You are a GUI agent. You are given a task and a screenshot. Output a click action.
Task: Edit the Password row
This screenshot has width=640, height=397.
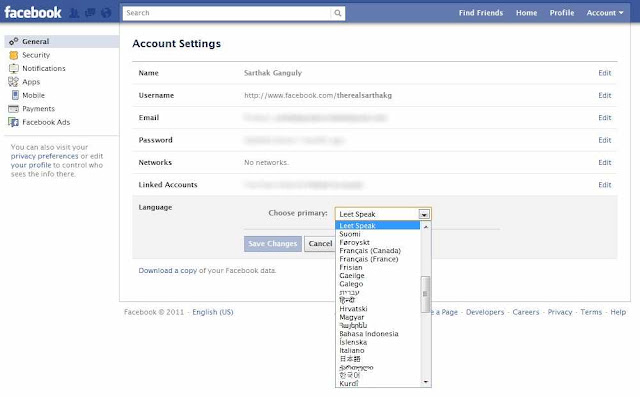tap(604, 140)
